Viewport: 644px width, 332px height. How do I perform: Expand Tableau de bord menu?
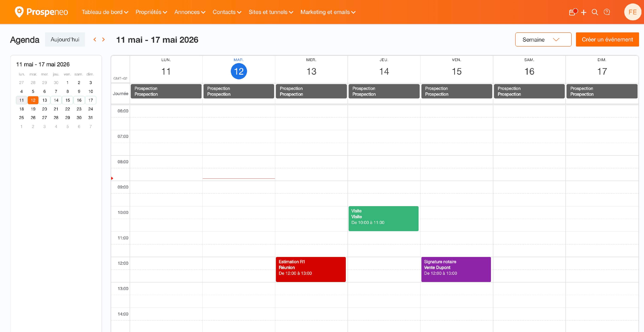[x=105, y=12]
